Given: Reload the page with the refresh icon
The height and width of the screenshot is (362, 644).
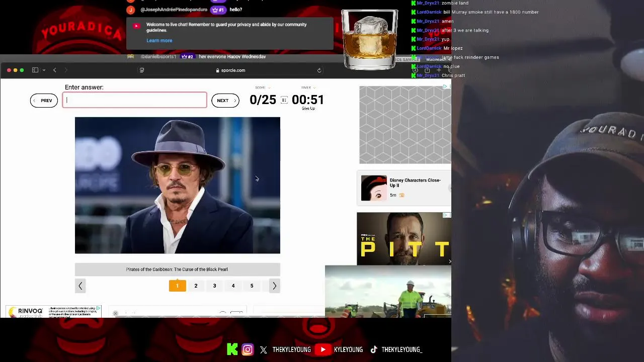Looking at the screenshot, I should (x=319, y=70).
